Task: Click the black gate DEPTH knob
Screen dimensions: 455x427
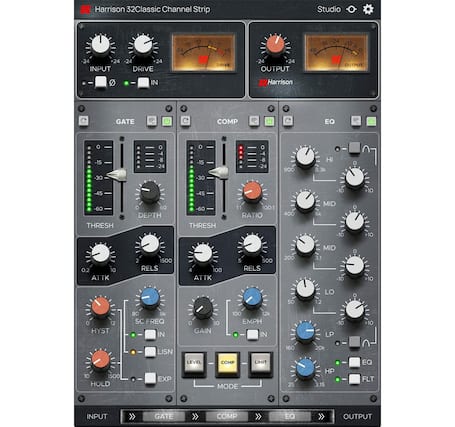Action: [150, 193]
